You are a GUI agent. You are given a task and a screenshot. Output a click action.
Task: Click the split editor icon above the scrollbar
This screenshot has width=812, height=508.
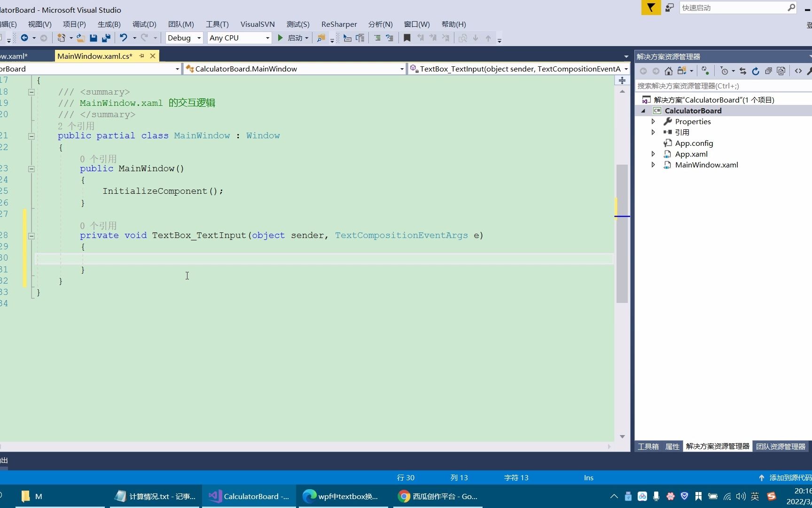[x=622, y=80]
